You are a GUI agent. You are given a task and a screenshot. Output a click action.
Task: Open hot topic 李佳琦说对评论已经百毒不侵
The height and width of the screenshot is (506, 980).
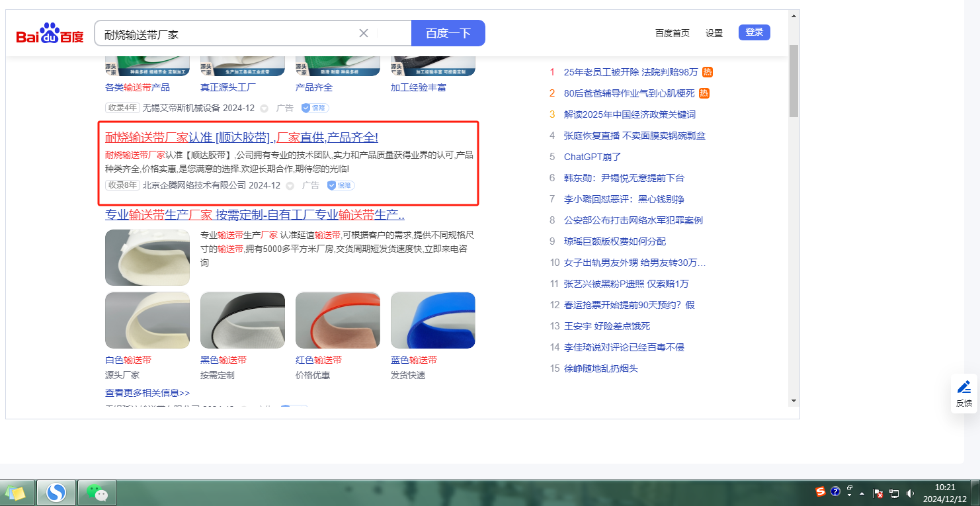pos(624,347)
